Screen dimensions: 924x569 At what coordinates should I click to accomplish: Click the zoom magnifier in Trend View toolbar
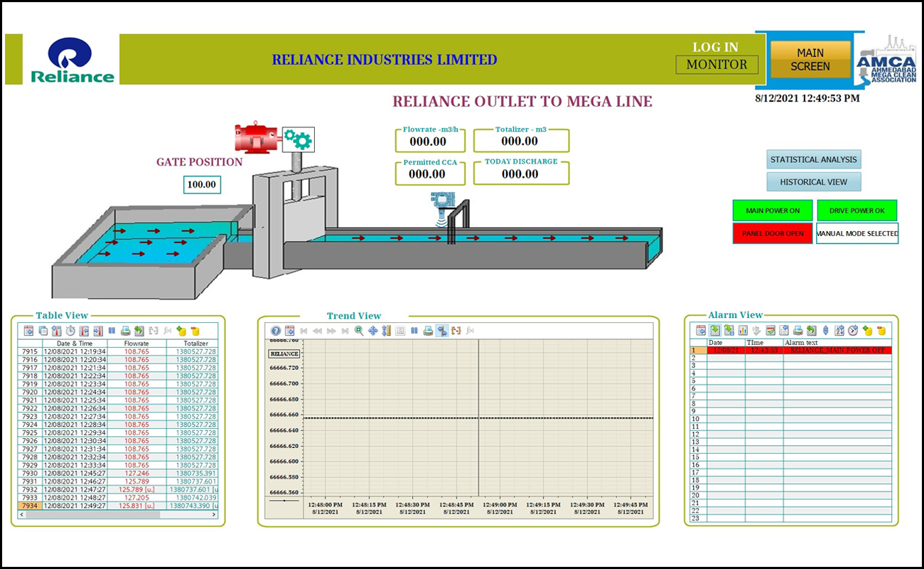pos(359,331)
